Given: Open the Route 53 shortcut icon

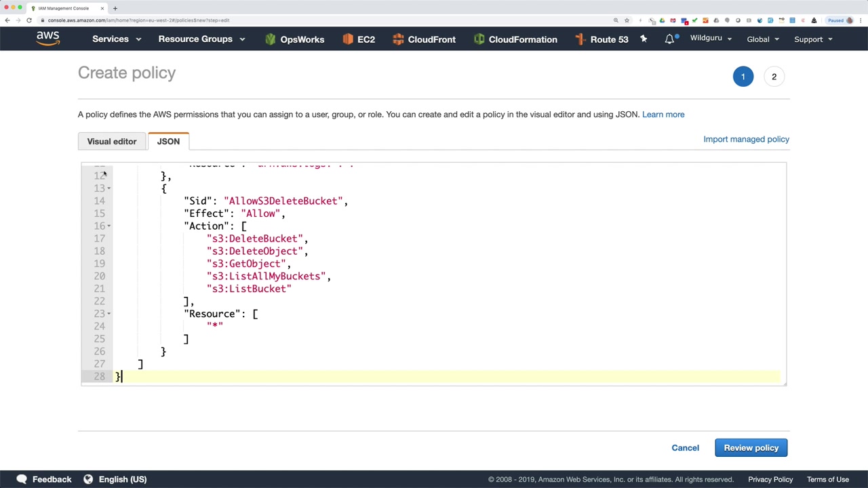Looking at the screenshot, I should click(x=580, y=39).
